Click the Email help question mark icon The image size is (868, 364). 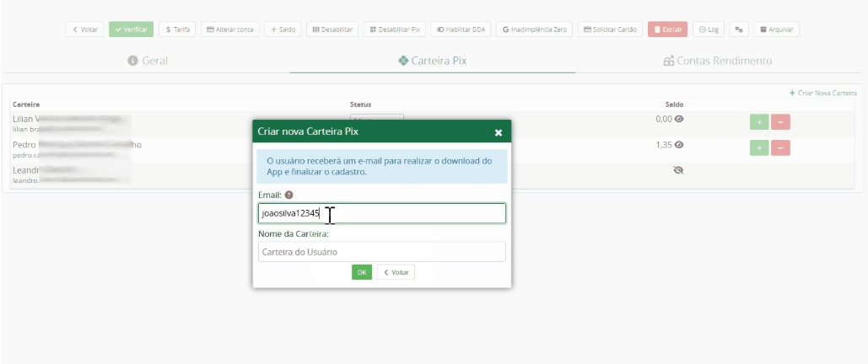289,195
